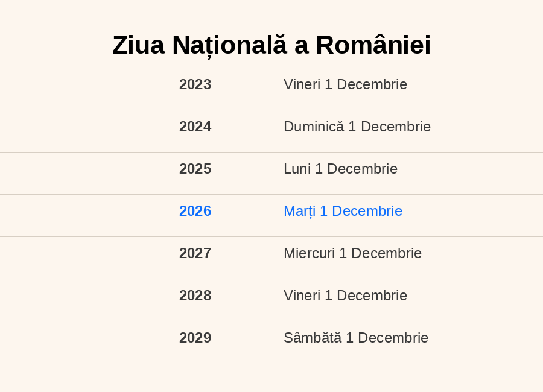Click the 'Luni 1 Decembrie' date text
Screen dimensions: 543x392
tap(340, 169)
